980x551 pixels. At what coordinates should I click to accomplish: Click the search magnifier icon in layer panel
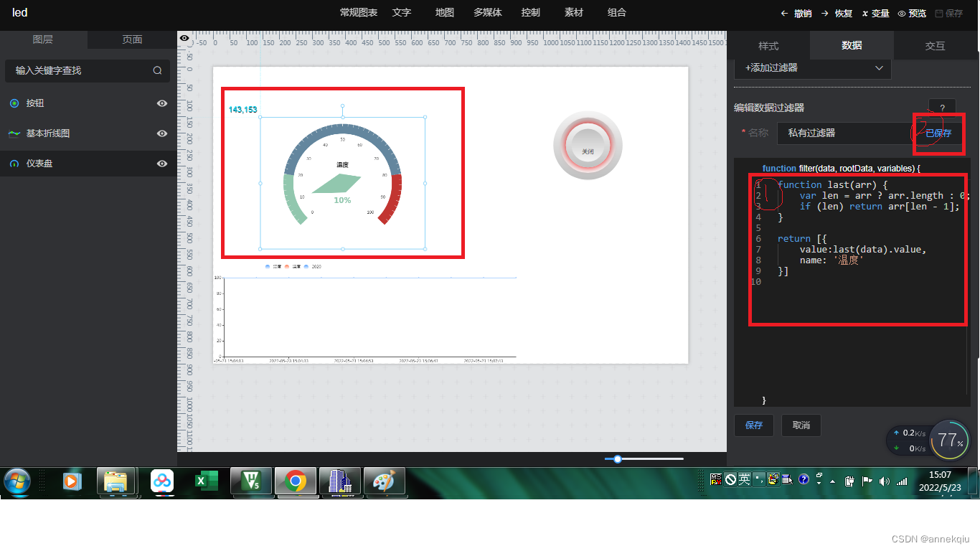click(x=157, y=70)
